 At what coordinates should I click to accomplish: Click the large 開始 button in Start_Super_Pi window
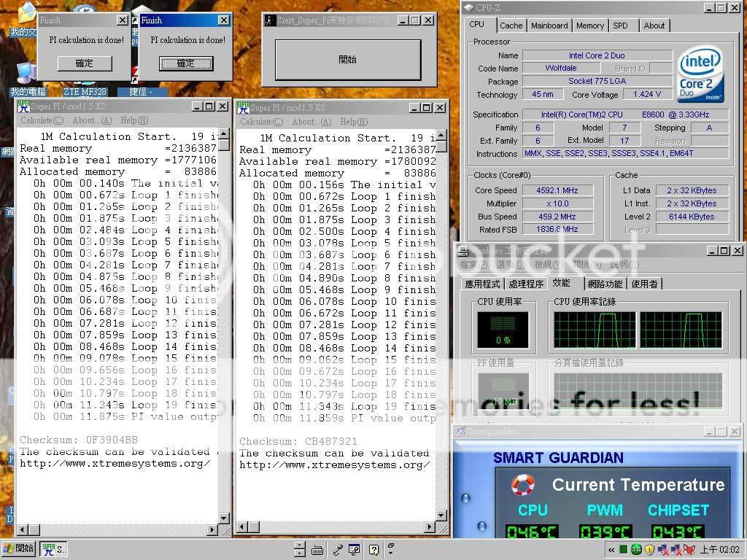coord(347,60)
